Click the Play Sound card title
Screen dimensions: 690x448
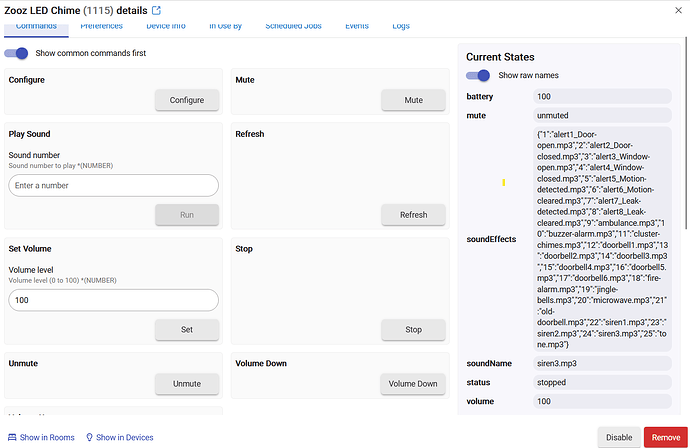point(29,134)
